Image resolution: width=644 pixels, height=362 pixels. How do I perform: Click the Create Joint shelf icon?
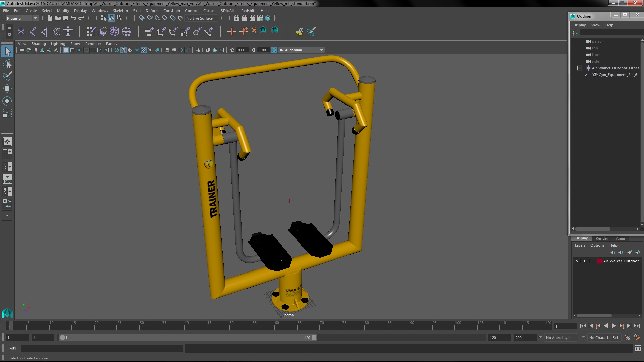33,32
